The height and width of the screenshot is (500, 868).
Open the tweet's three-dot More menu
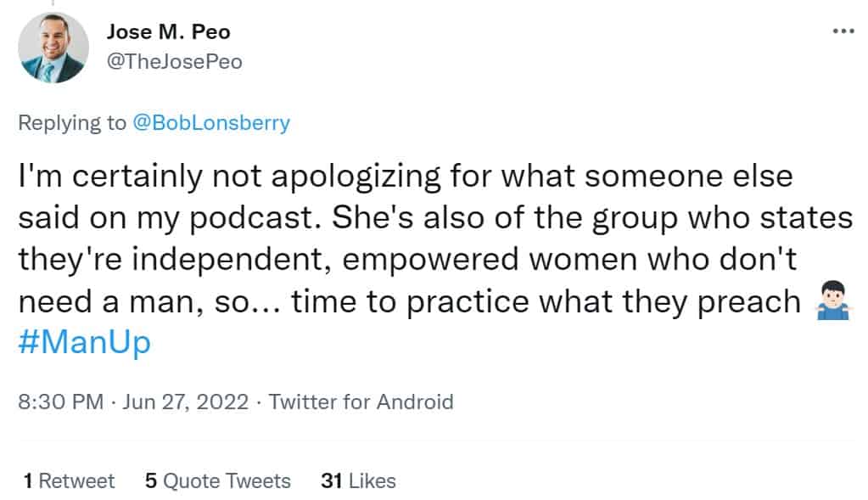point(843,31)
